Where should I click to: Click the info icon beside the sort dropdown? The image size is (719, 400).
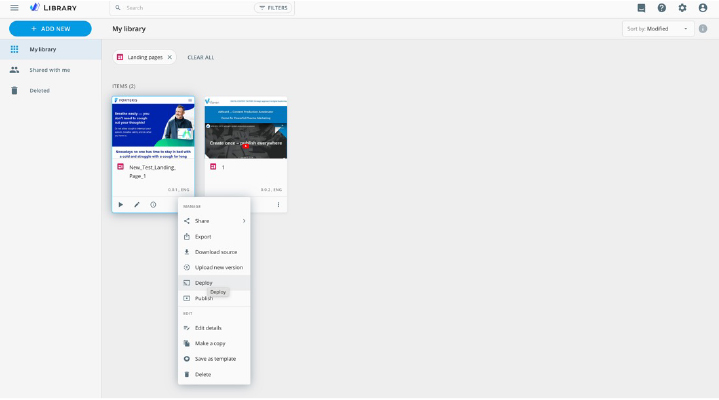pos(703,29)
